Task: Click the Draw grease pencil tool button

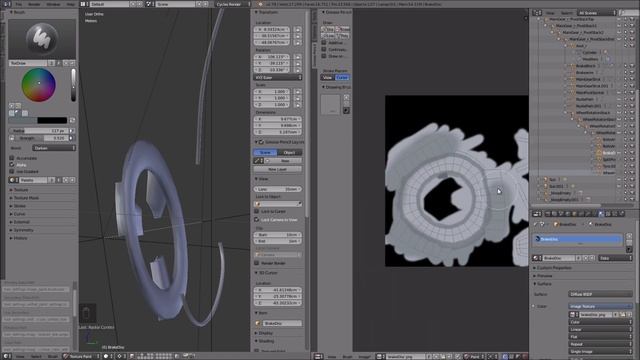Action: (328, 29)
